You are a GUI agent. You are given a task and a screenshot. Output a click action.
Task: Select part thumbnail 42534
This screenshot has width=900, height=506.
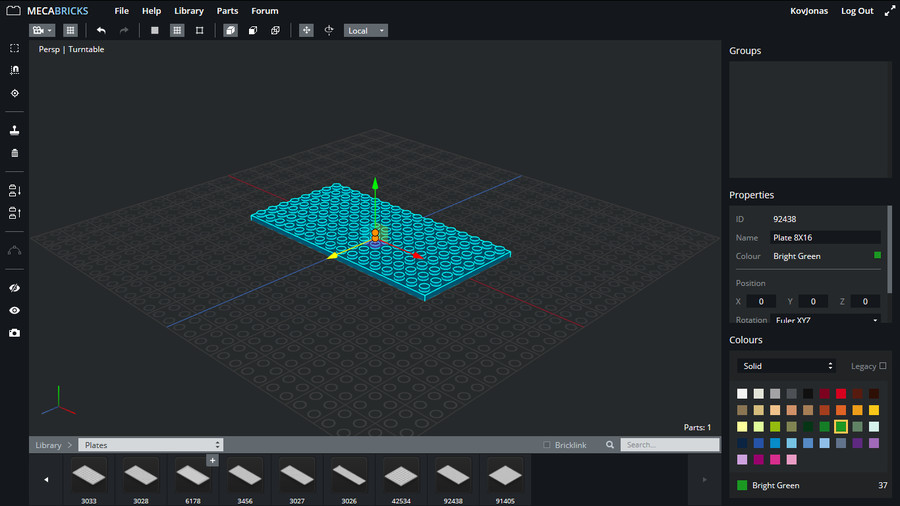click(x=401, y=476)
